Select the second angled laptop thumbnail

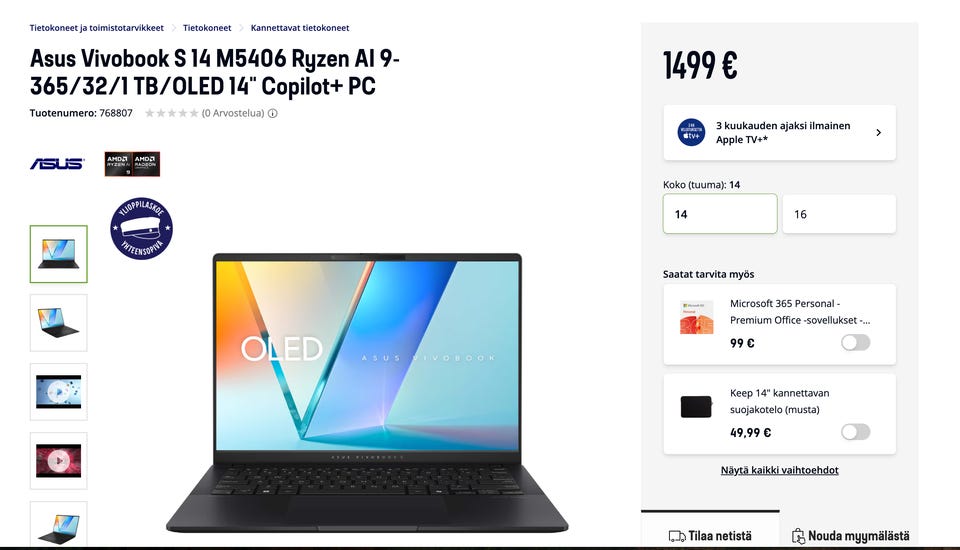pyautogui.click(x=59, y=323)
